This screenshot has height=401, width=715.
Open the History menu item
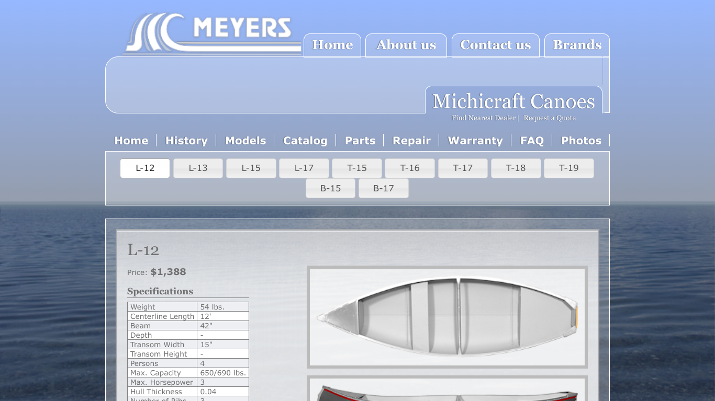click(x=186, y=141)
